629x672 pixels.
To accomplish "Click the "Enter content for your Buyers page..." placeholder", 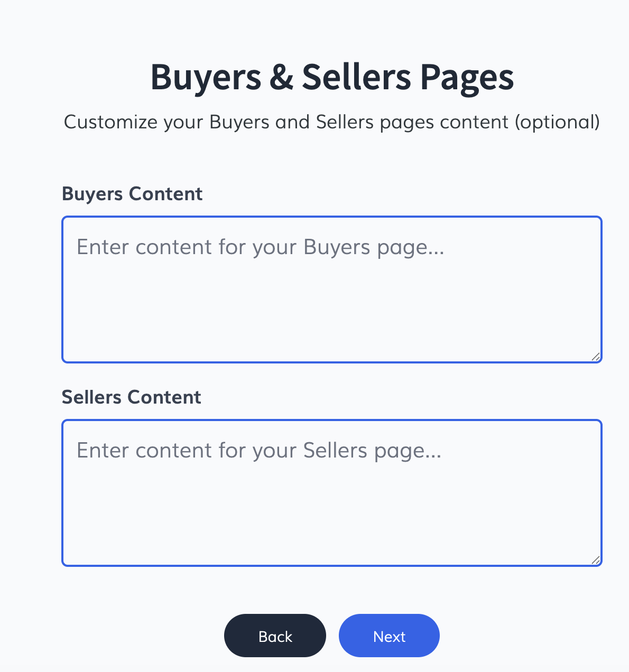I will click(x=261, y=247).
